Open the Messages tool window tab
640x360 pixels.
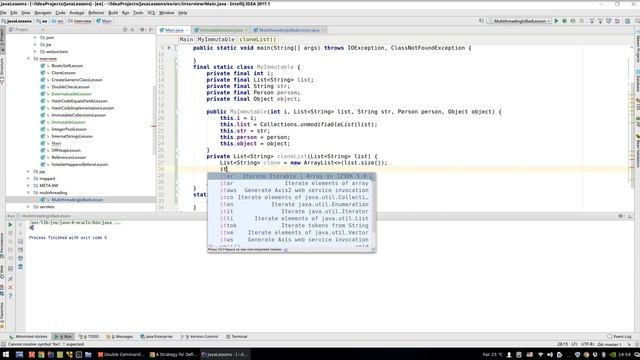(x=120, y=337)
